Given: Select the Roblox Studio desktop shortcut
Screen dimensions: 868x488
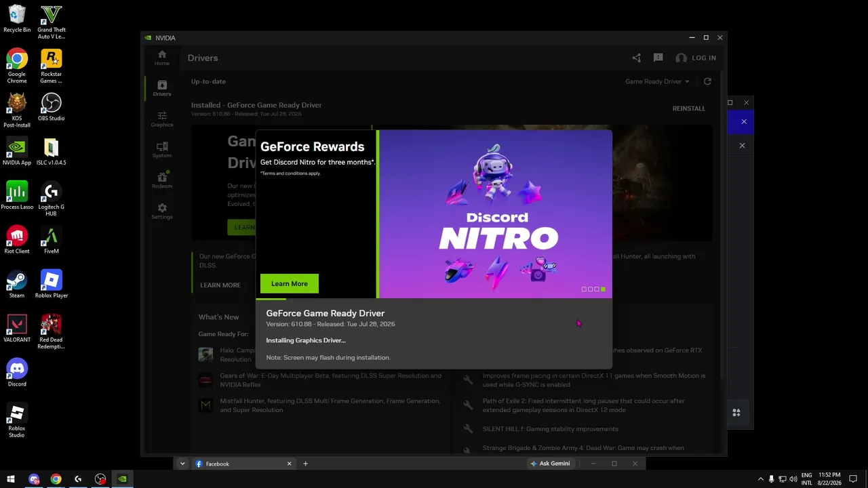Looking at the screenshot, I should (17, 420).
